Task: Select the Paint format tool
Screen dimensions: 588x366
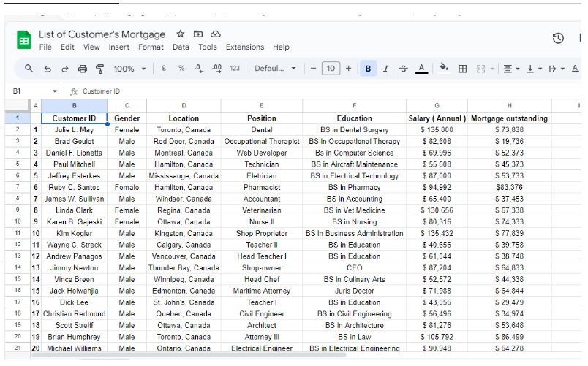Action: 99,69
